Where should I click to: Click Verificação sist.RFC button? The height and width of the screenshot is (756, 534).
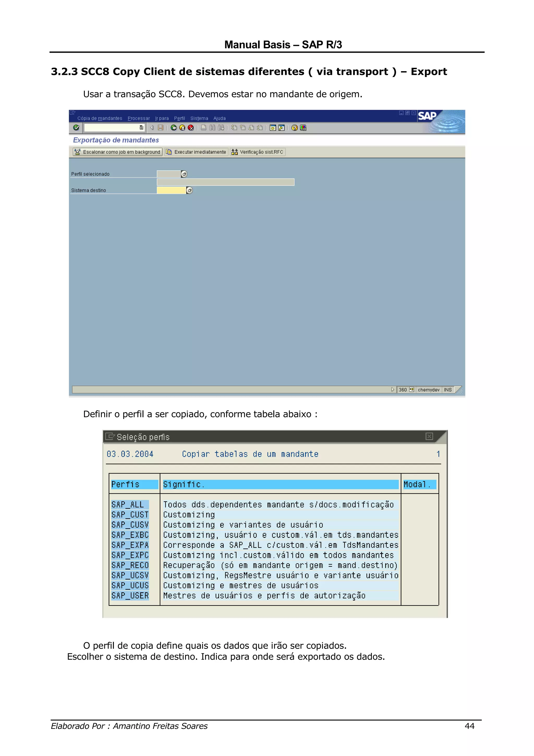coord(258,152)
